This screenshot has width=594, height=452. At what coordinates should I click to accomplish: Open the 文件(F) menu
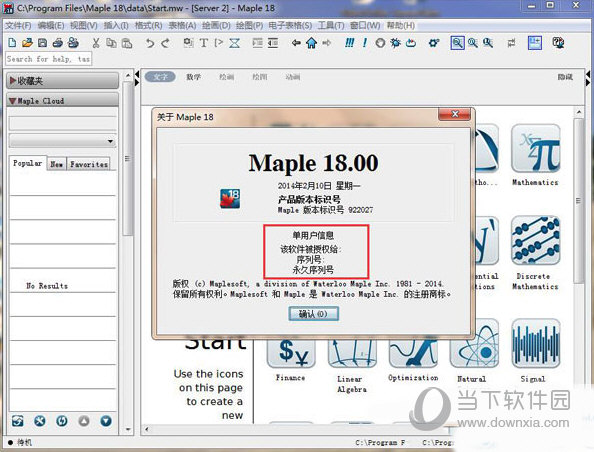[x=18, y=25]
